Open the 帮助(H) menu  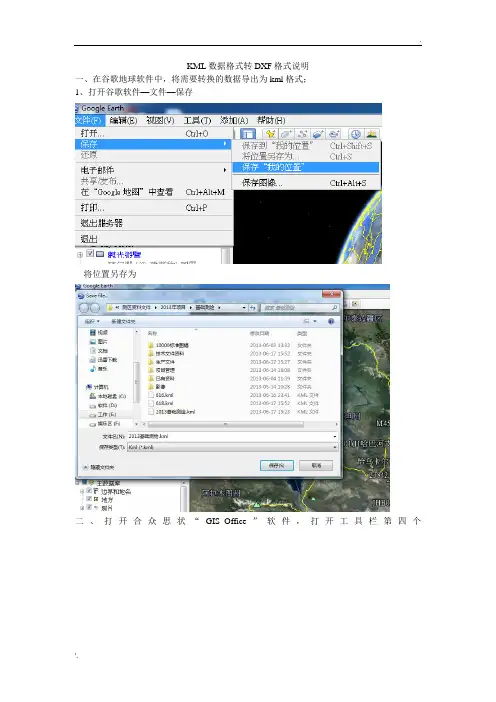pyautogui.click(x=271, y=120)
